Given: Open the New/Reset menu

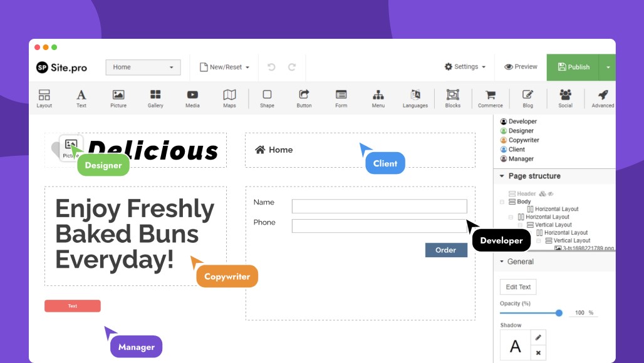Looking at the screenshot, I should [224, 68].
